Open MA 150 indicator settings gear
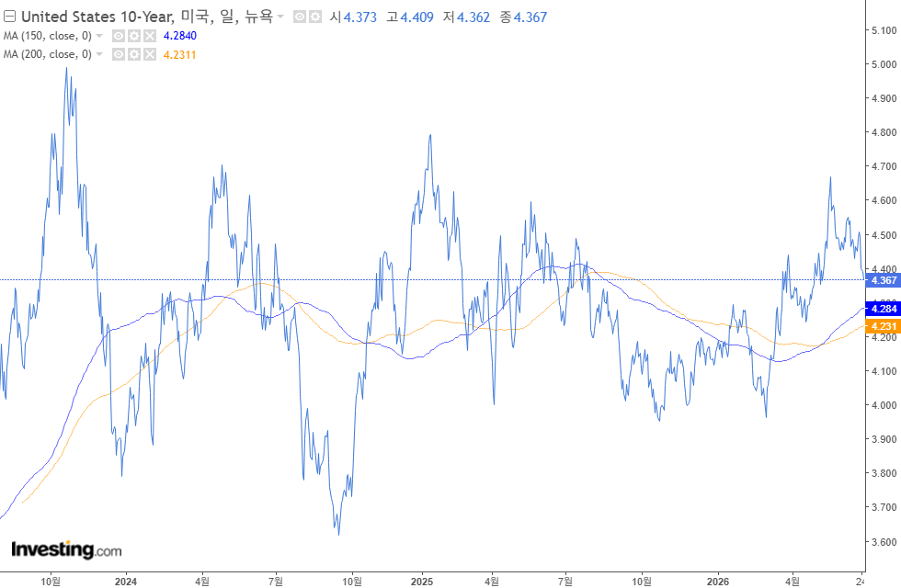The image size is (901, 588). [x=134, y=36]
